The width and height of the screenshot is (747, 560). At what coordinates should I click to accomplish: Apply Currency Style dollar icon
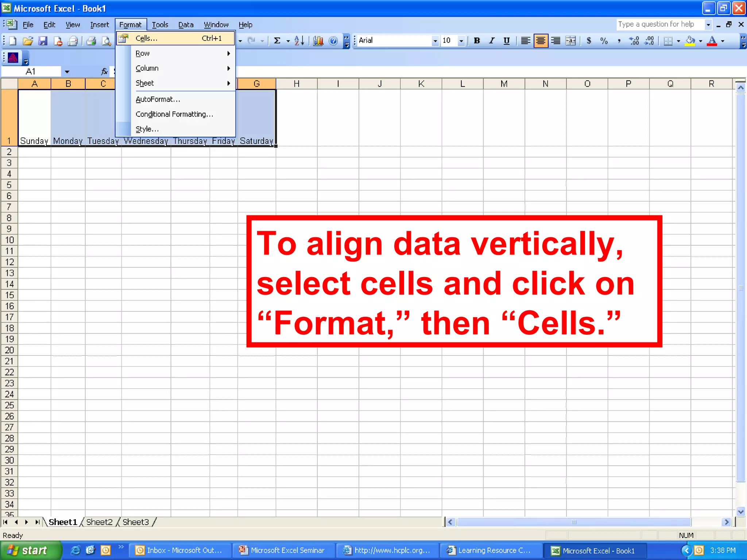[x=589, y=41]
